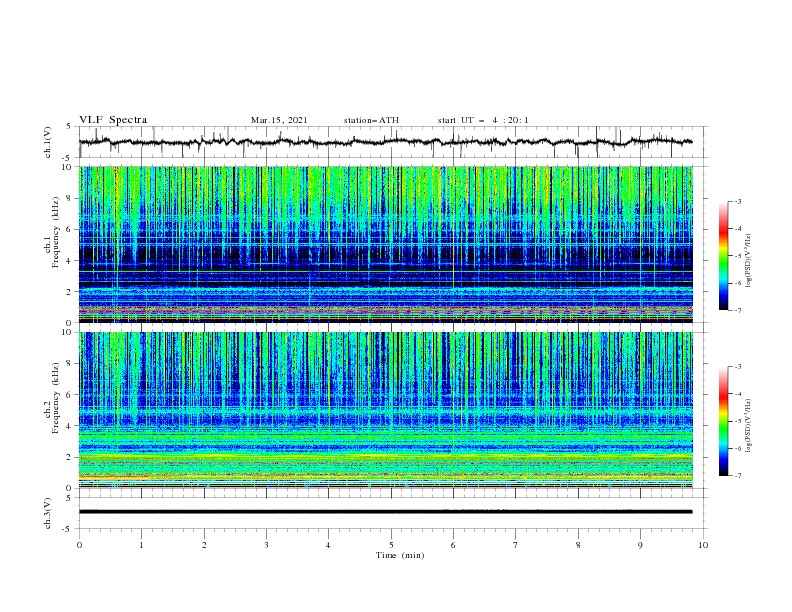The height and width of the screenshot is (612, 792).
Task: Click time axis tick label '5'
Action: [x=391, y=545]
